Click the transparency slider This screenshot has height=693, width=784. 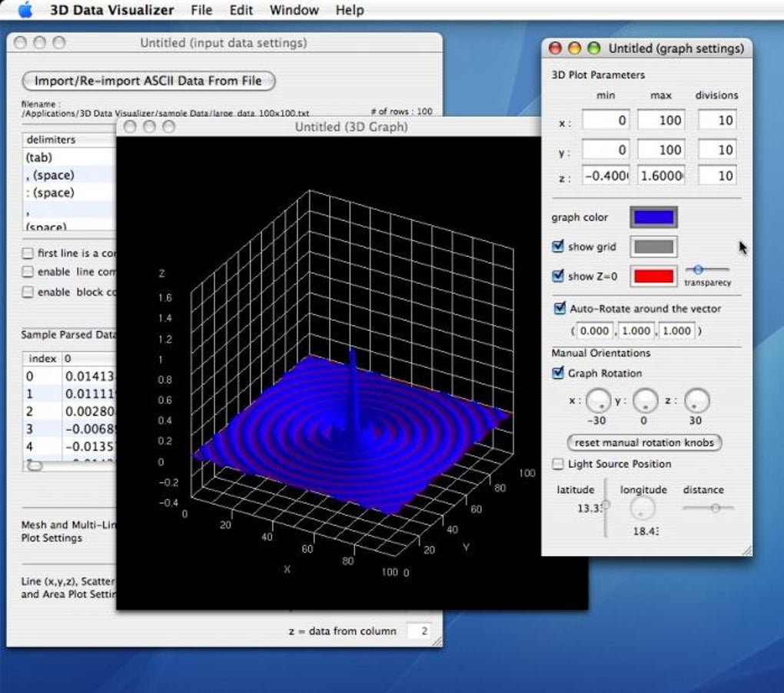699,270
